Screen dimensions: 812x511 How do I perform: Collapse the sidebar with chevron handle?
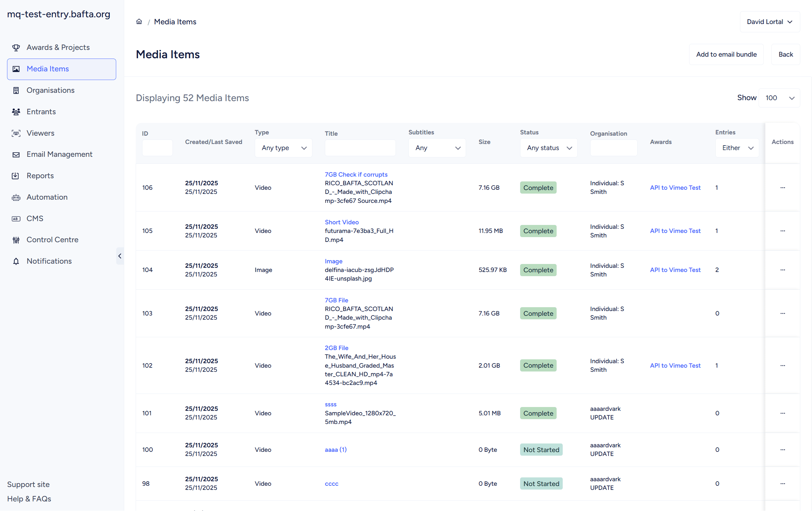pos(120,256)
